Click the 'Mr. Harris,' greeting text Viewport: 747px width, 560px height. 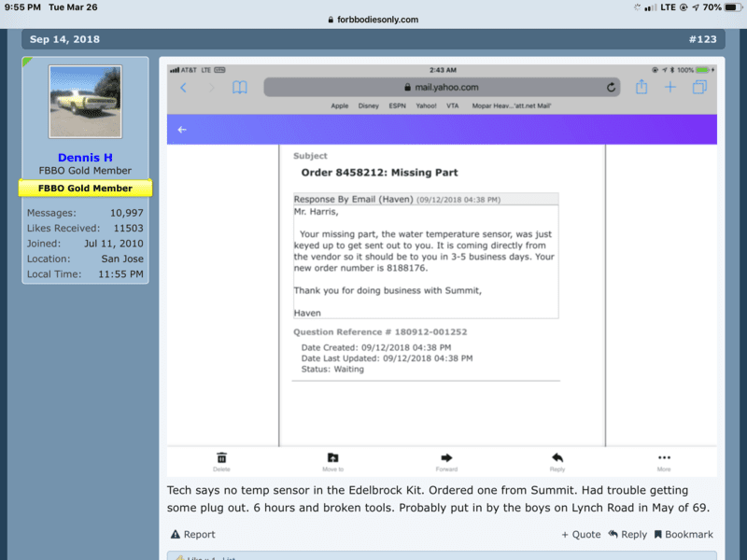pos(316,212)
